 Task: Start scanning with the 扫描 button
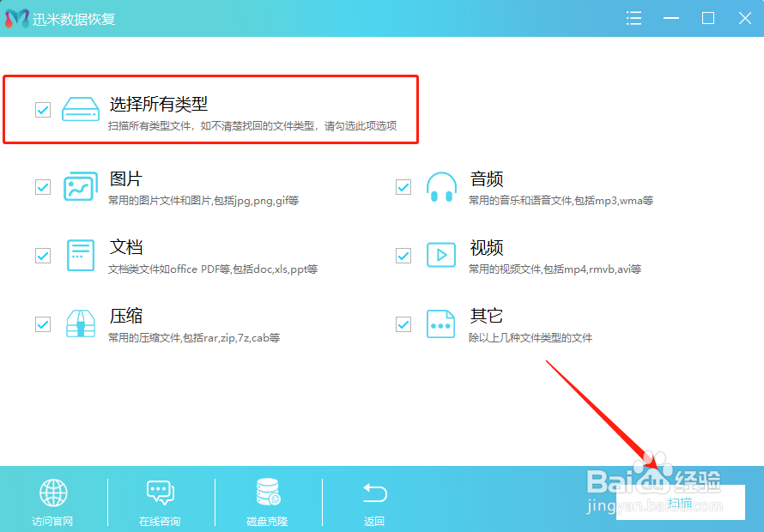click(x=680, y=502)
